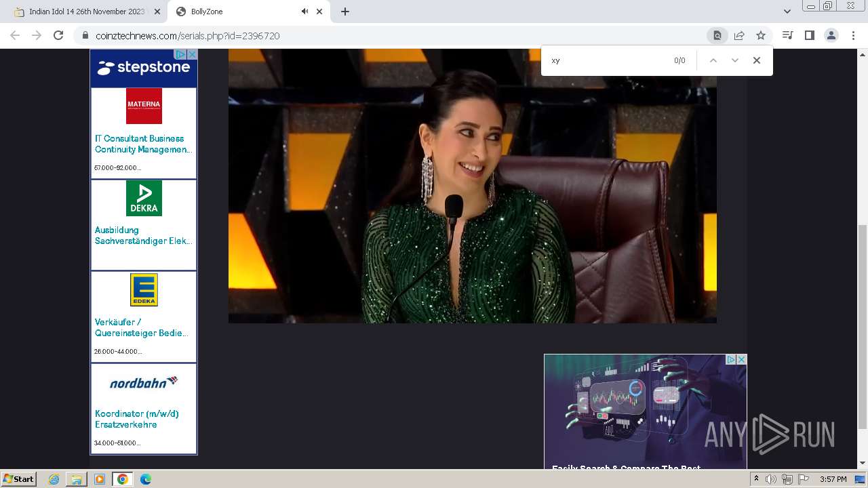The width and height of the screenshot is (868, 488).
Task: Open the network tray icon
Action: coord(787,479)
